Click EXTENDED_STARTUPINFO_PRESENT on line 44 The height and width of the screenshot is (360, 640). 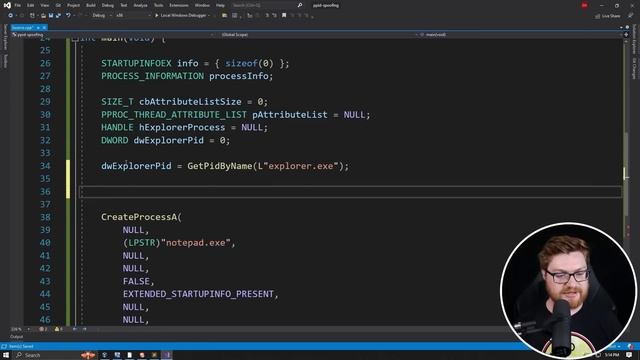[x=198, y=294]
